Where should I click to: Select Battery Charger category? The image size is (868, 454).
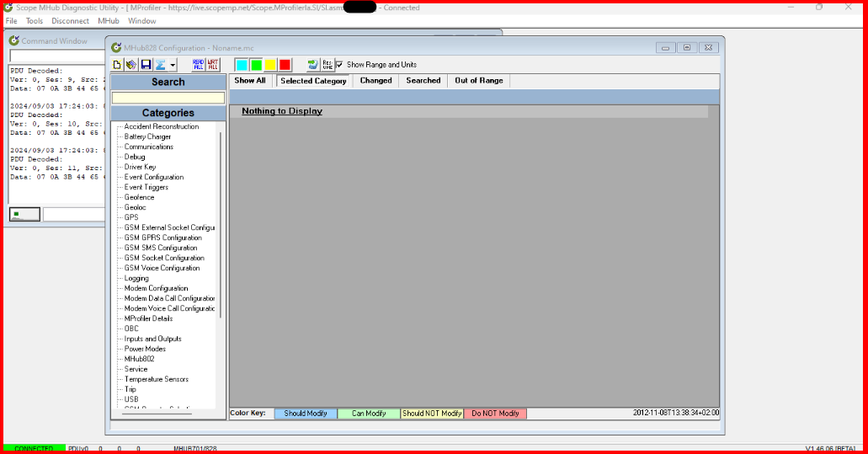tap(147, 136)
